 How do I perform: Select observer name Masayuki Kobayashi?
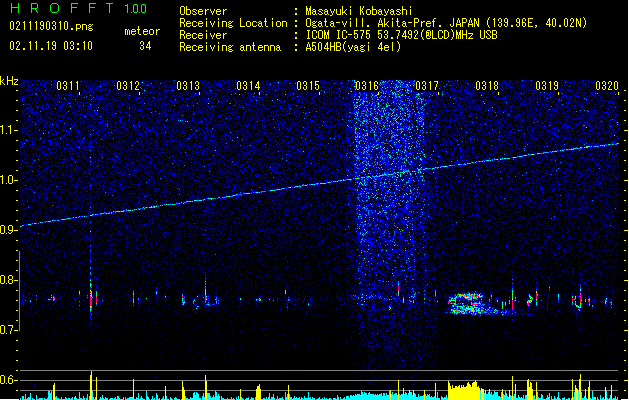(x=359, y=11)
